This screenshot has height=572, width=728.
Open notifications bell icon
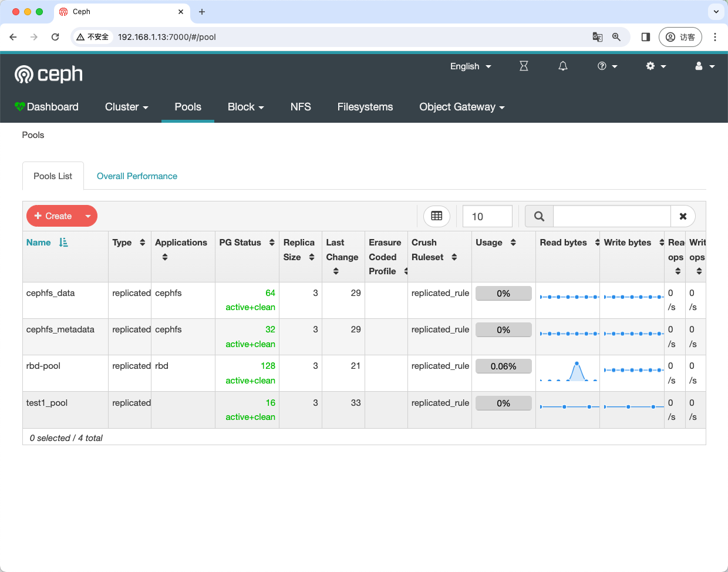click(563, 66)
